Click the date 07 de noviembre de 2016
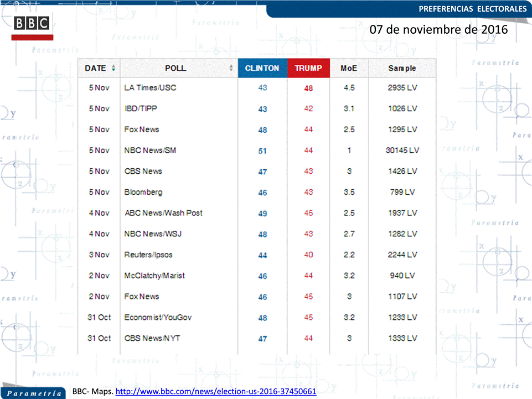The width and height of the screenshot is (532, 399). 438,29
